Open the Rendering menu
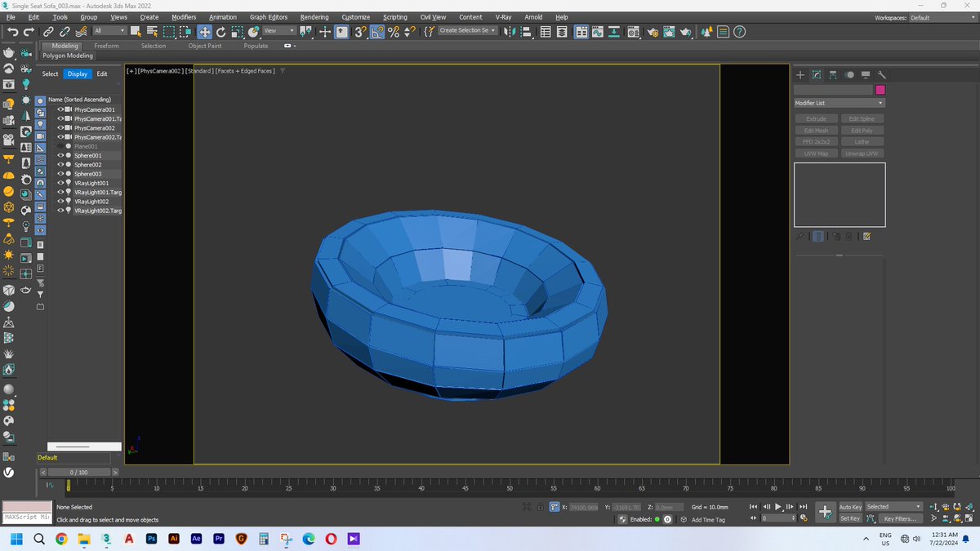Viewport: 980px width, 551px height. pos(314,17)
